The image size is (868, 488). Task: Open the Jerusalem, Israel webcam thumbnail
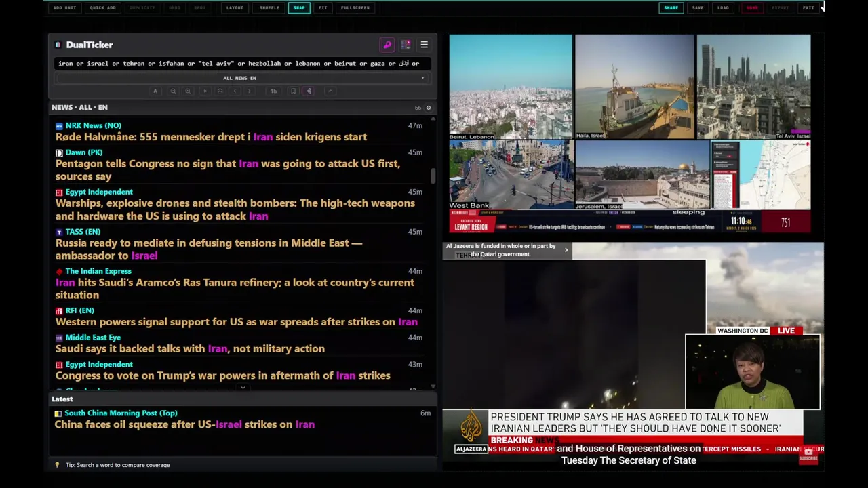(x=642, y=175)
